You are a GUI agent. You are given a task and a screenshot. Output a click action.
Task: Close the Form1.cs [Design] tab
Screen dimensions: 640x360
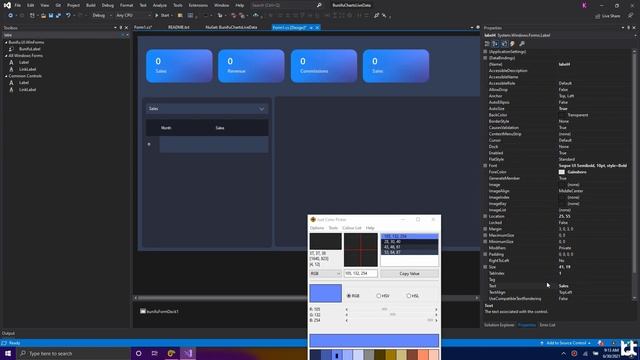(318, 28)
